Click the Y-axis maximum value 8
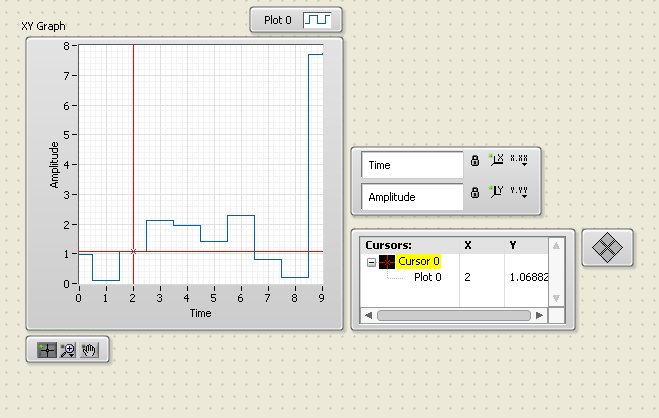Viewport: 659px width, 418px height. (67, 45)
